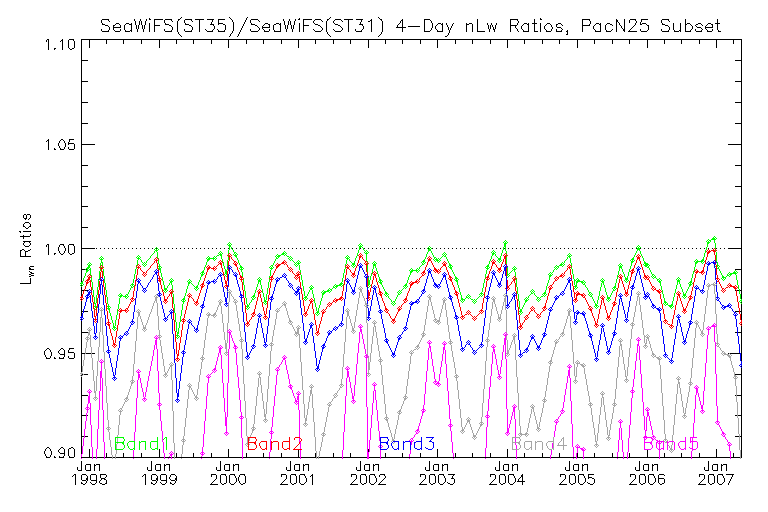Viewport: 768px width, 512px height.
Task: Click the Jan 2000 x-axis label
Action: pos(228,473)
